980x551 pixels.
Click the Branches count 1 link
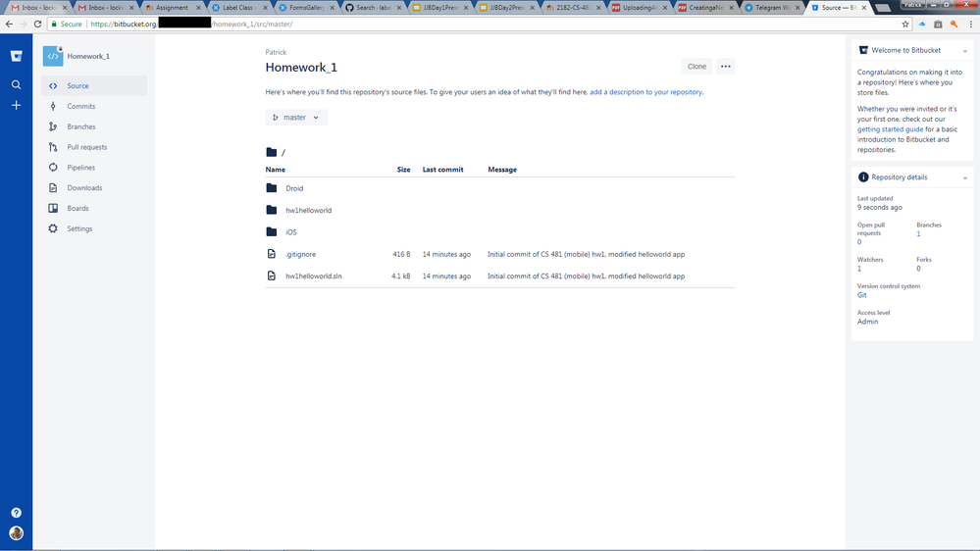(918, 233)
